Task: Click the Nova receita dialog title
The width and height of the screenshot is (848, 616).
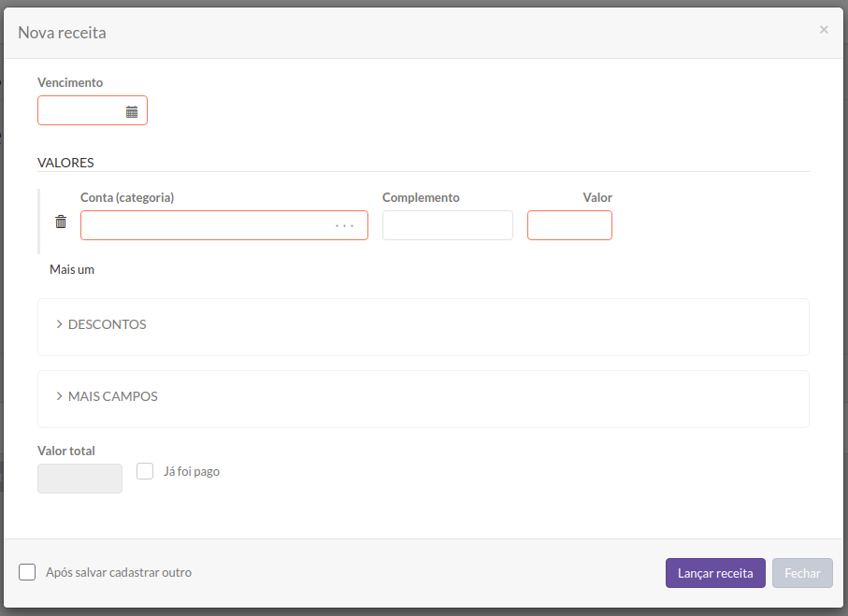Action: click(x=62, y=33)
